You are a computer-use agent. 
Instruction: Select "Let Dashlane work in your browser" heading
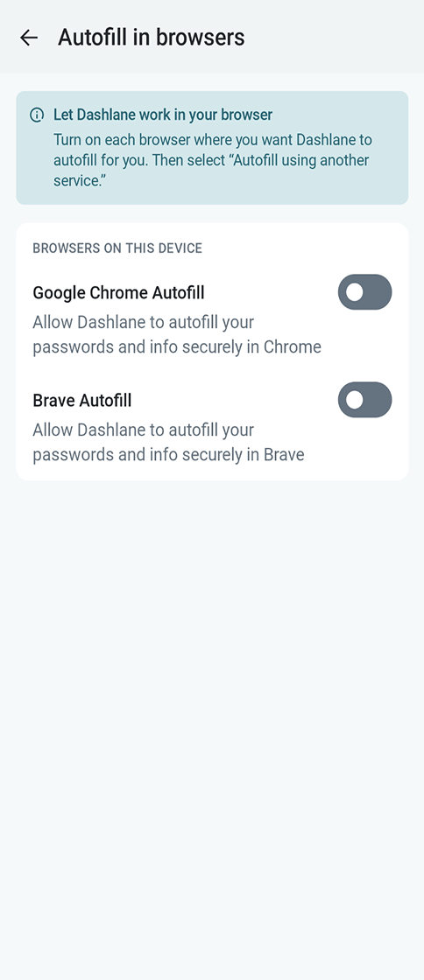click(163, 115)
